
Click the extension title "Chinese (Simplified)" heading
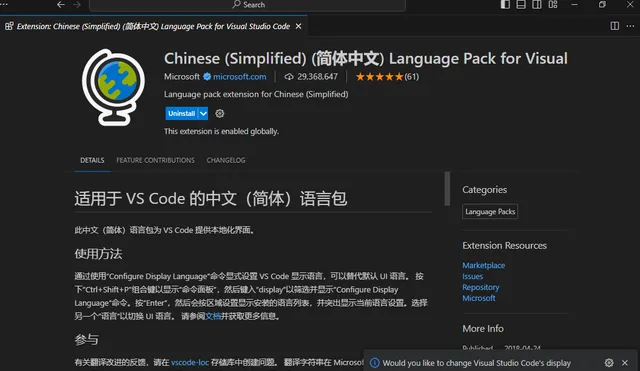[x=366, y=59]
